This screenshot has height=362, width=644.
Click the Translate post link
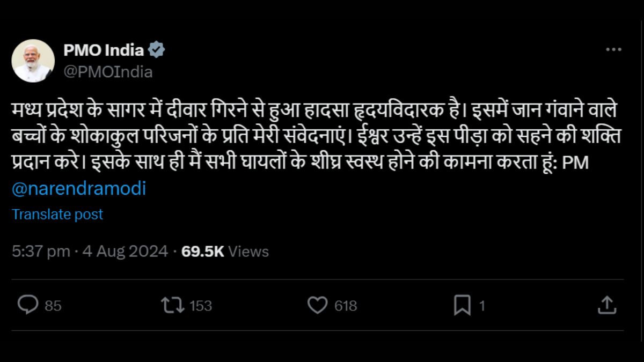(x=57, y=215)
